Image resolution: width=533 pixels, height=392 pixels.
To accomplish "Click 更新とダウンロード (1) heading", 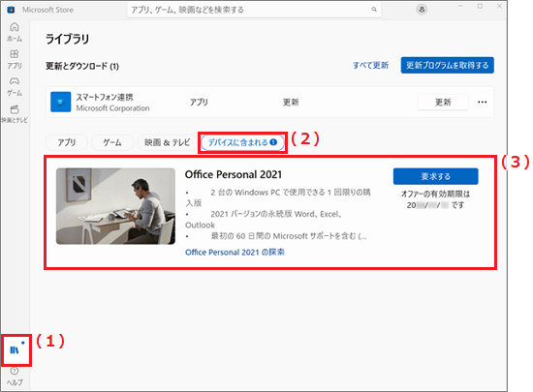I will [x=82, y=66].
